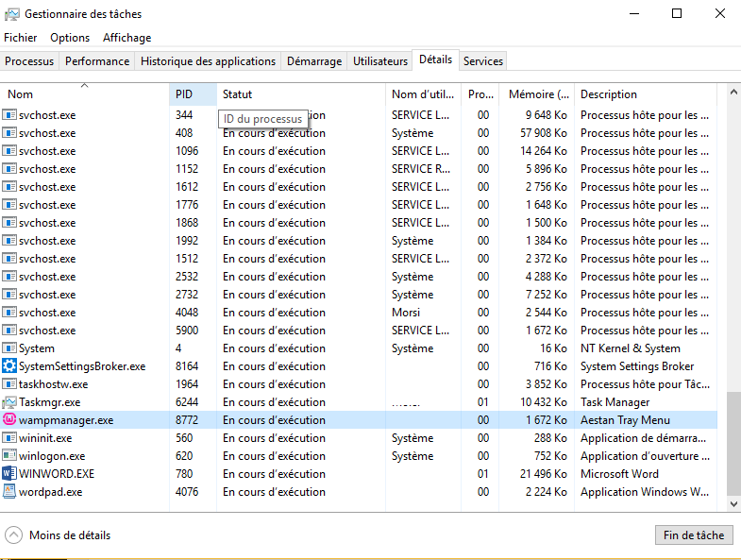Click the memory value 57 908 Ko

point(544,133)
